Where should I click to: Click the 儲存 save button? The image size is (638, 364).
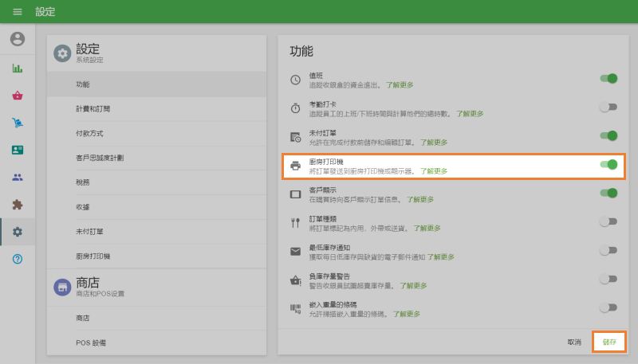[609, 342]
